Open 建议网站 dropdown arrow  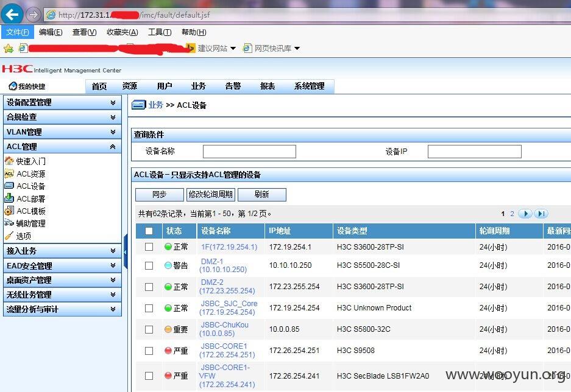(x=233, y=48)
